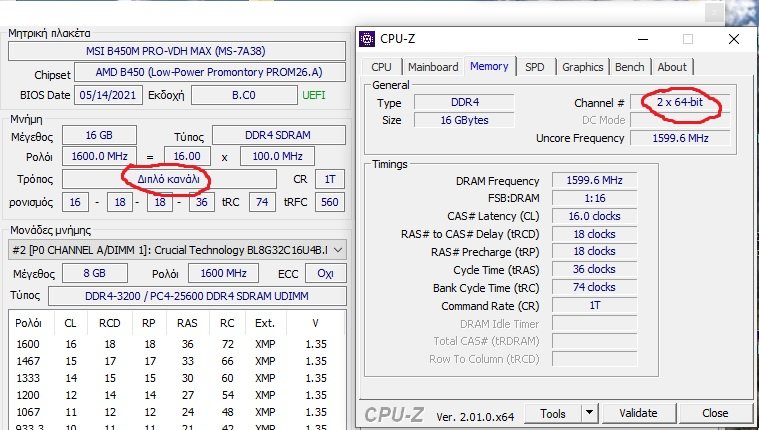The width and height of the screenshot is (759, 430).
Task: Click module clock 1600 MHz field
Action: point(223,273)
